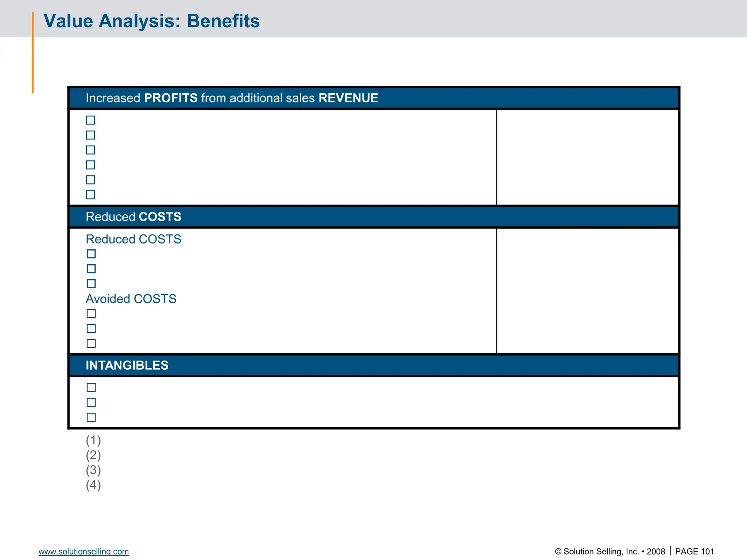The image size is (747, 560).
Task: Tick the last INTANGIBLES checkbox
Action: [91, 417]
